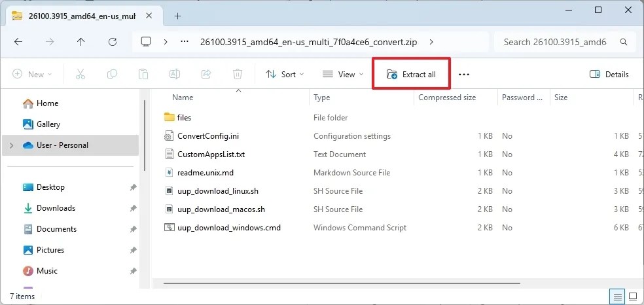Click the uup_download_windows.cmd file icon
This screenshot has height=305, width=644.
(170, 227)
